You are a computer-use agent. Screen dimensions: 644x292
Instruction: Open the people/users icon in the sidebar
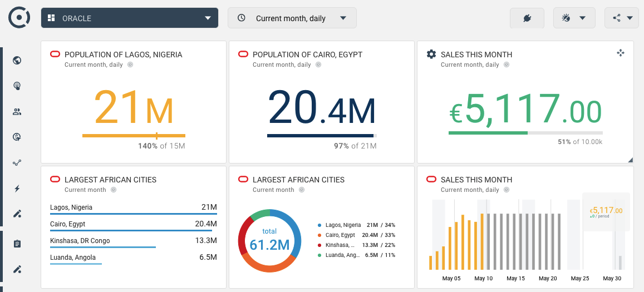pyautogui.click(x=17, y=112)
